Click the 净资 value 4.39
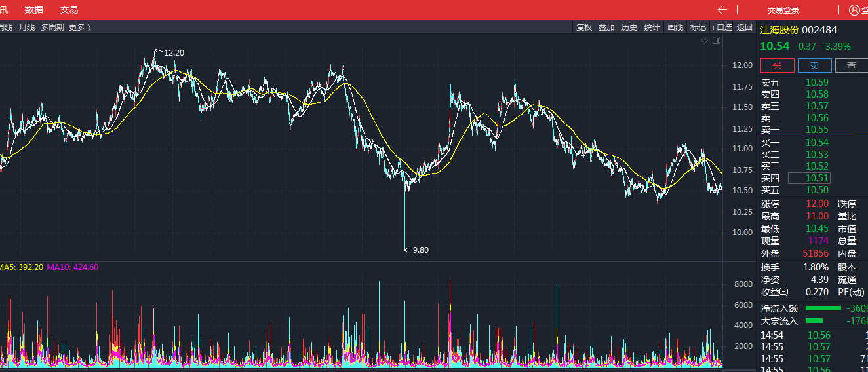The height and width of the screenshot is (372, 868). pos(820,280)
